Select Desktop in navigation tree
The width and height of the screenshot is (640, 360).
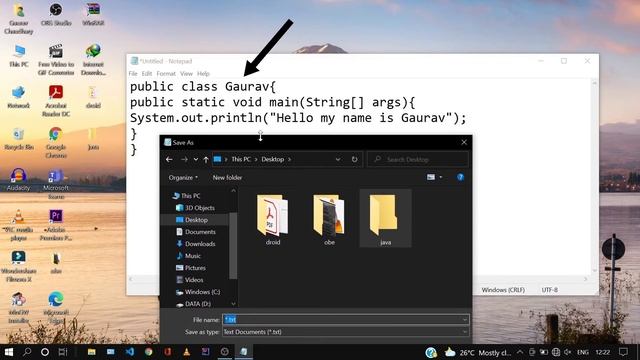(x=192, y=220)
